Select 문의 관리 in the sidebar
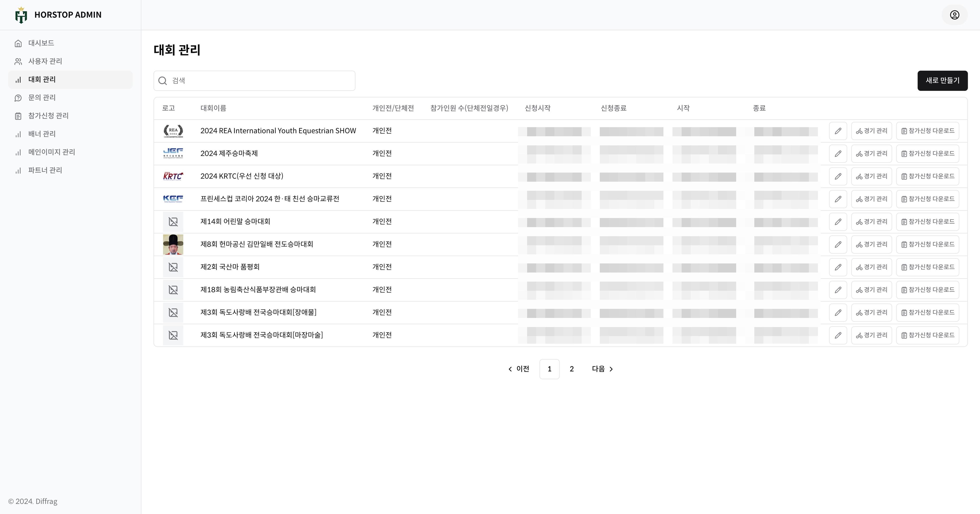 (42, 98)
